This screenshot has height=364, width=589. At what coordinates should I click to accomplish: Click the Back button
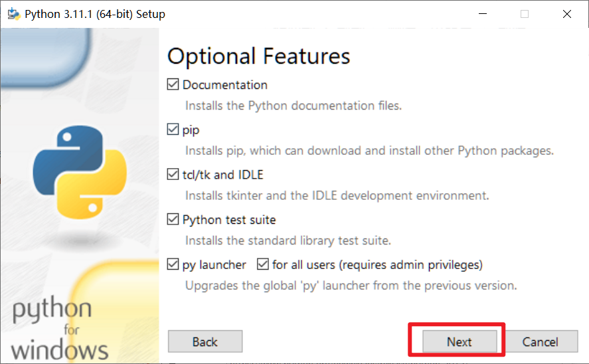click(205, 341)
